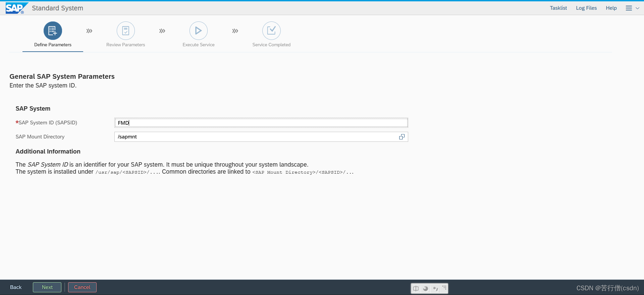The image size is (644, 295).
Task: Click the General SAP System Parameters heading
Action: click(62, 76)
